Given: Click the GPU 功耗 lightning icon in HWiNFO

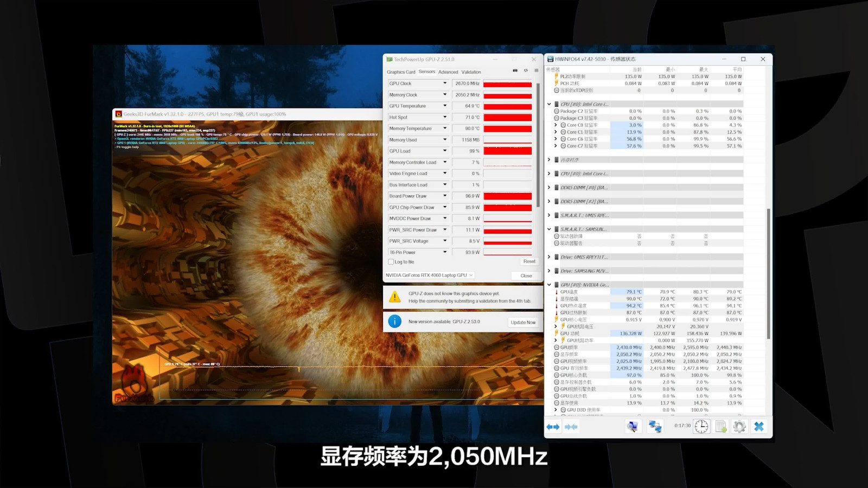Looking at the screenshot, I should pyautogui.click(x=557, y=333).
